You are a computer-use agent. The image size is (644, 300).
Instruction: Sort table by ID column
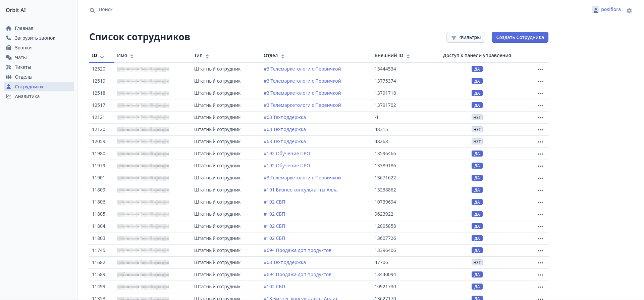(x=98, y=56)
